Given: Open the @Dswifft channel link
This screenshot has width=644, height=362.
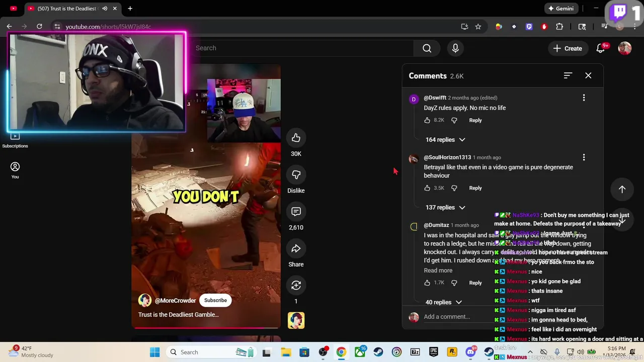Looking at the screenshot, I should click(435, 98).
